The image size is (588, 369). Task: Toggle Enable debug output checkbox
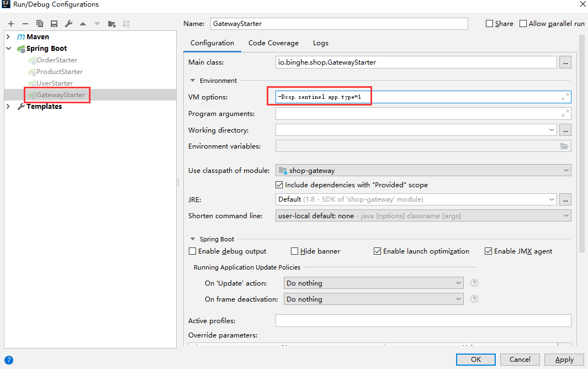pyautogui.click(x=193, y=251)
